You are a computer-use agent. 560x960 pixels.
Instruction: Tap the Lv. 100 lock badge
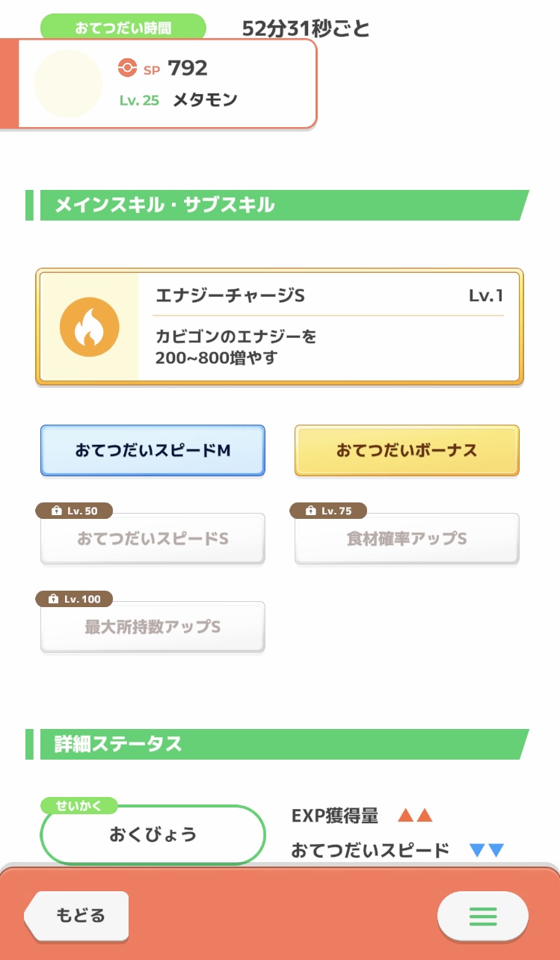click(x=74, y=599)
